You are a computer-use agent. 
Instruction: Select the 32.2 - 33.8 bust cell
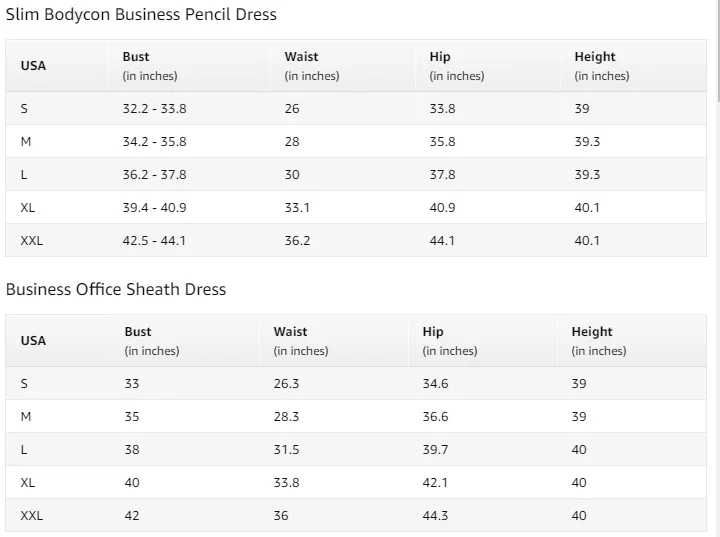click(x=154, y=109)
